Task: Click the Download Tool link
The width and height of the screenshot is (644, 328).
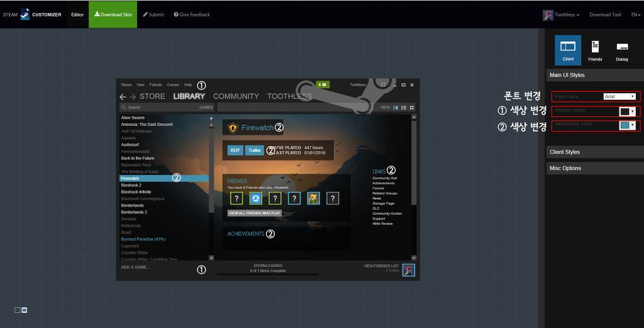Action: coord(605,15)
